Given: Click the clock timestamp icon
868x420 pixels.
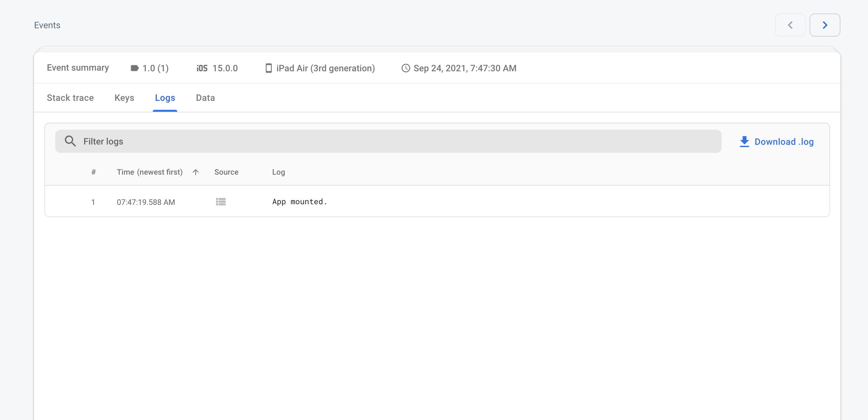Looking at the screenshot, I should pyautogui.click(x=406, y=68).
